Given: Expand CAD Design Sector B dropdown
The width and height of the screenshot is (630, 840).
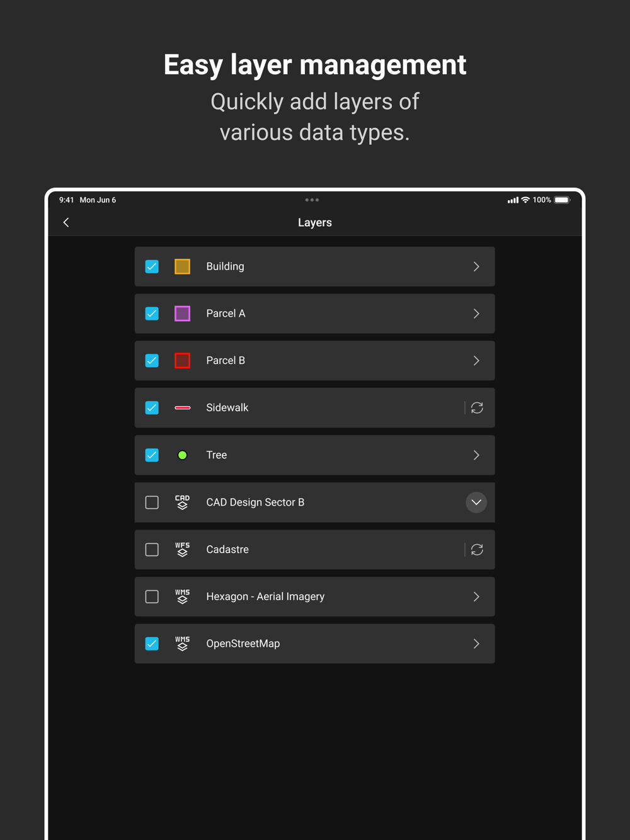Looking at the screenshot, I should [476, 502].
